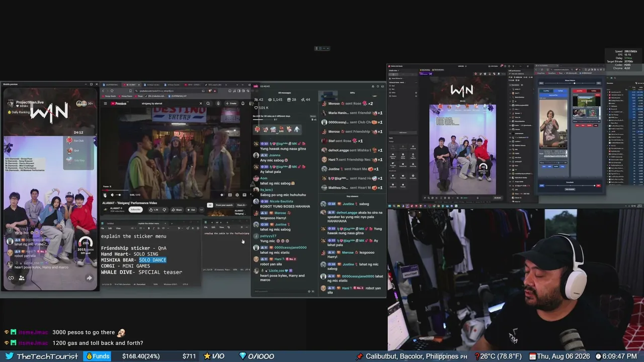644x362 pixels.
Task: Click the YouTube Premium logo
Action: (119, 104)
